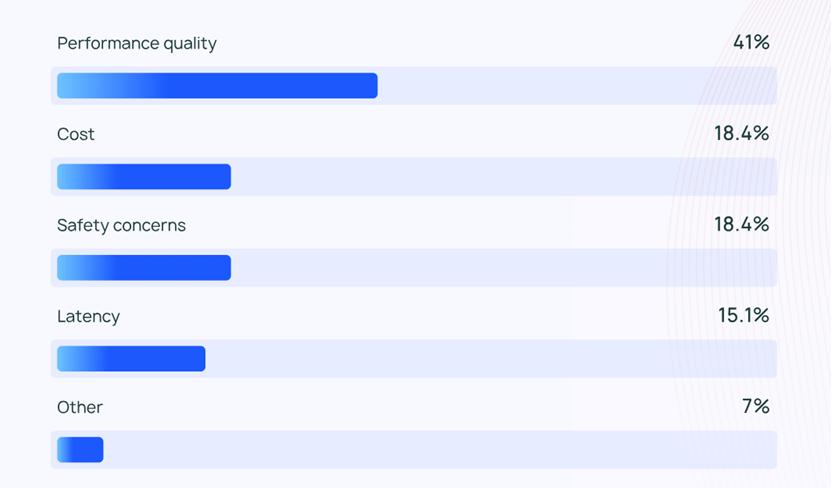Image resolution: width=831 pixels, height=488 pixels.
Task: Click the empty track of Performance quality bar
Action: [575, 86]
